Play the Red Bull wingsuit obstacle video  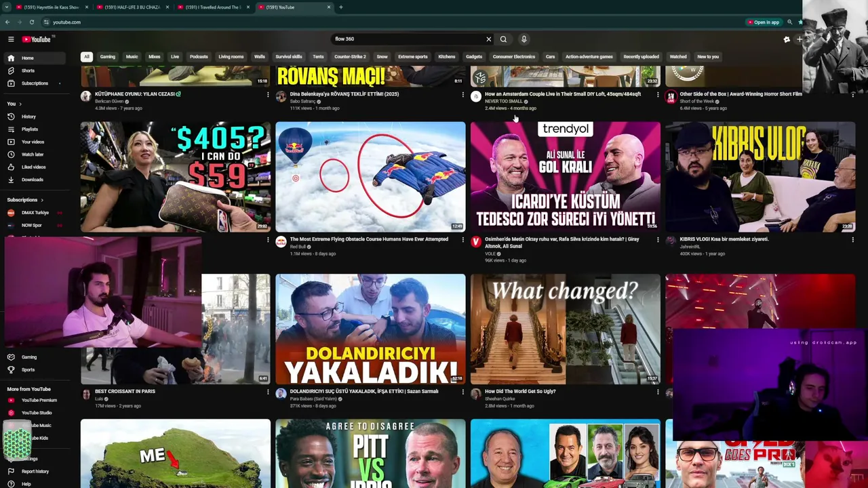[x=370, y=177]
